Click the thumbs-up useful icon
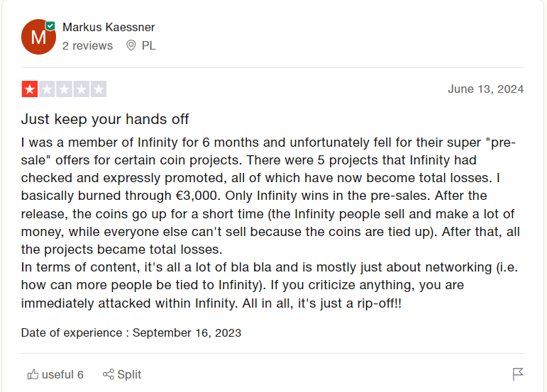 click(33, 374)
